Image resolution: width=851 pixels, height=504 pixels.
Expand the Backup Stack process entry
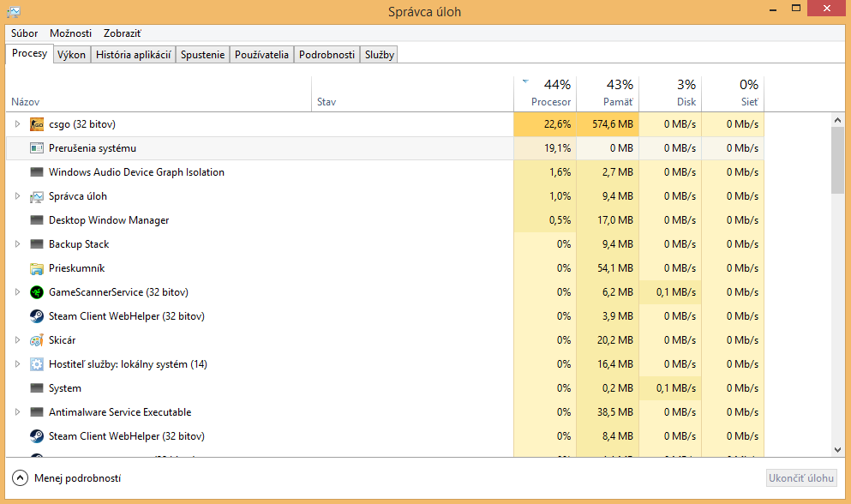(17, 244)
